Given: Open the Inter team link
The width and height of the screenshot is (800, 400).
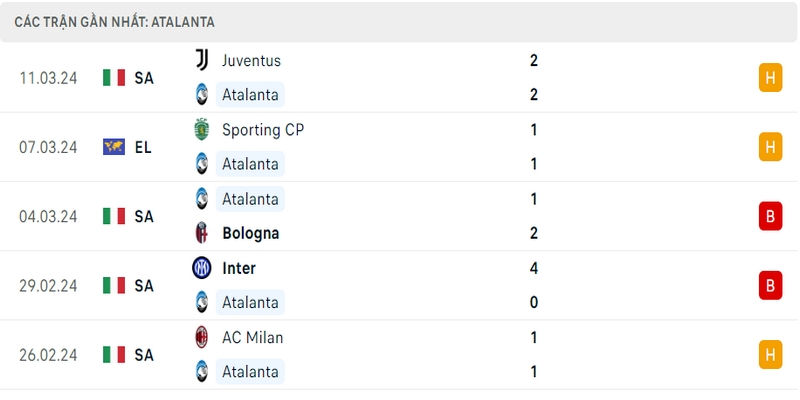Looking at the screenshot, I should (239, 268).
